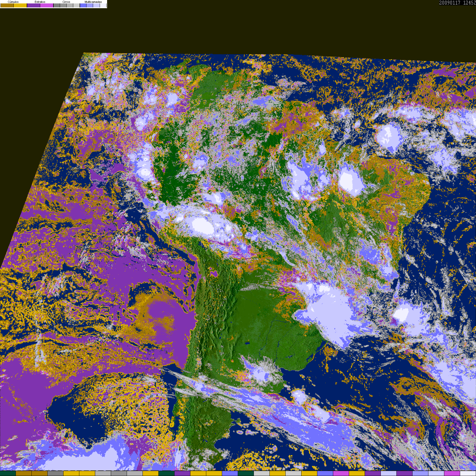This screenshot has height=476, width=476.
Task: Select the yellow Cúmulos legend swatch
Action: [20, 5]
